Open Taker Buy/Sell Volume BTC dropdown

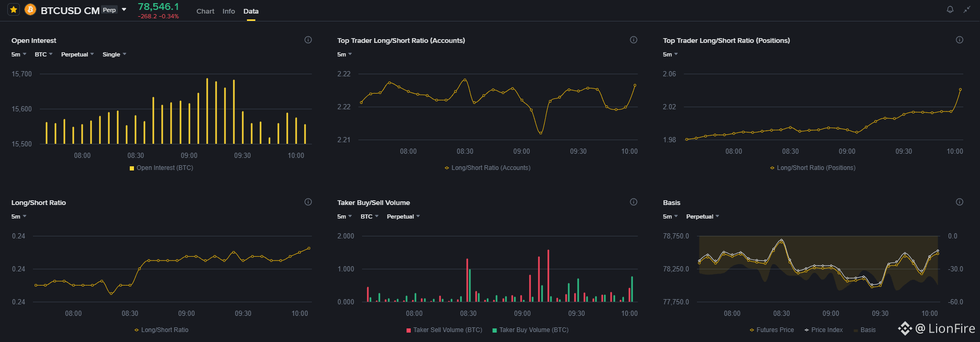point(369,216)
